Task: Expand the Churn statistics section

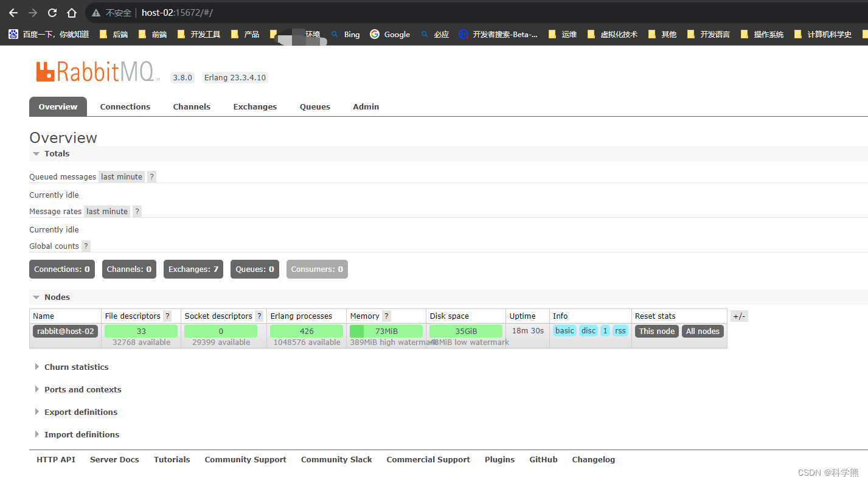Action: (72, 367)
